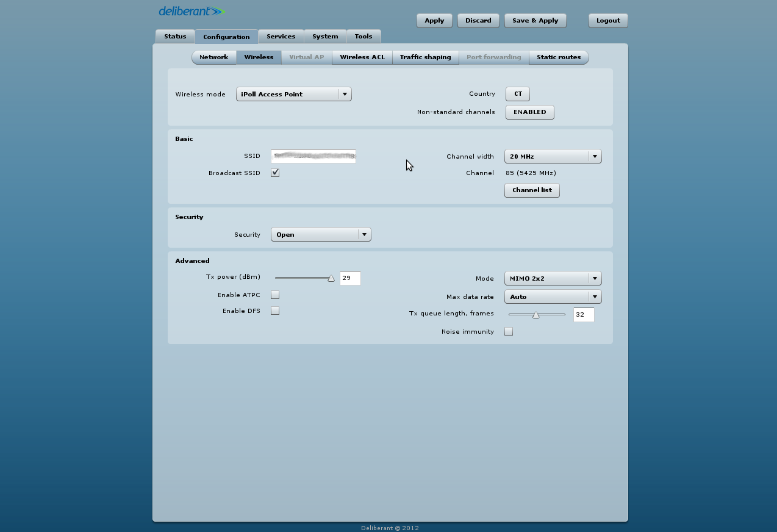
Task: Toggle the Broadcast SSID checkbox
Action: [x=275, y=173]
